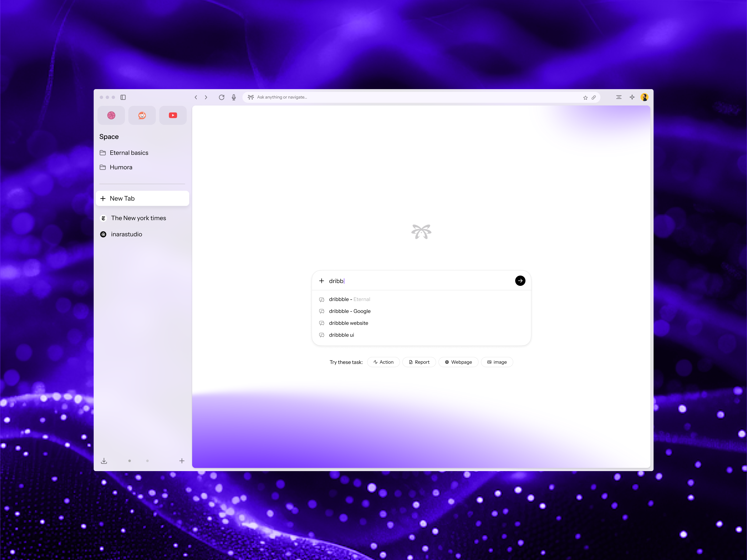Submit search with the arrow button
The image size is (747, 560).
coord(520,280)
